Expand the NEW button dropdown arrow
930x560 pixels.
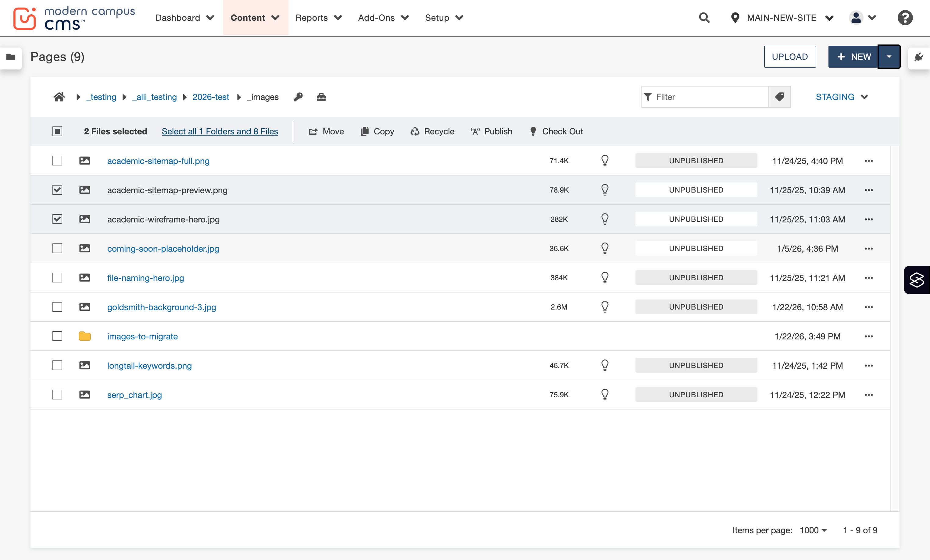(x=889, y=57)
